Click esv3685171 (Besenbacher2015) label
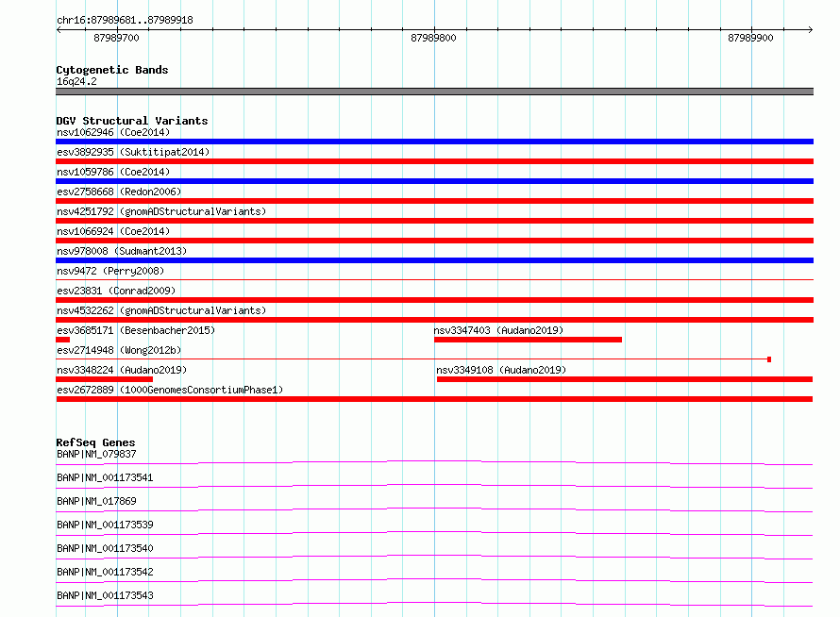Screen dimensions: 840x617 (x=136, y=330)
